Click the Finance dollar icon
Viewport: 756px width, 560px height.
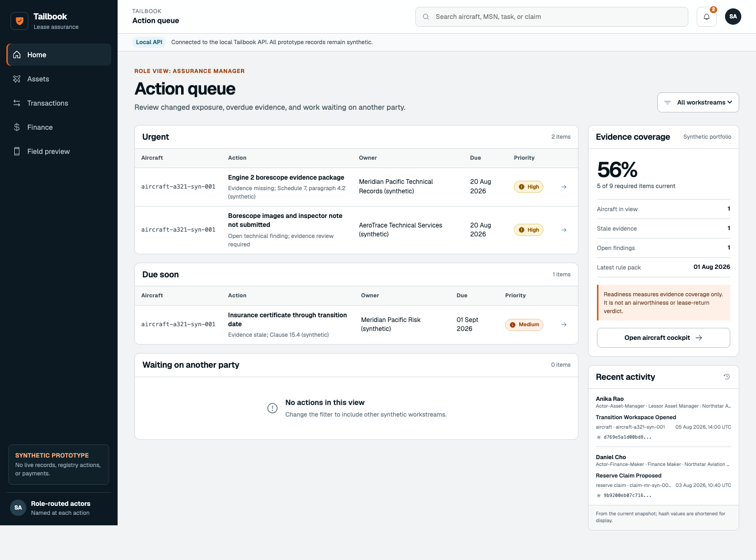(17, 127)
